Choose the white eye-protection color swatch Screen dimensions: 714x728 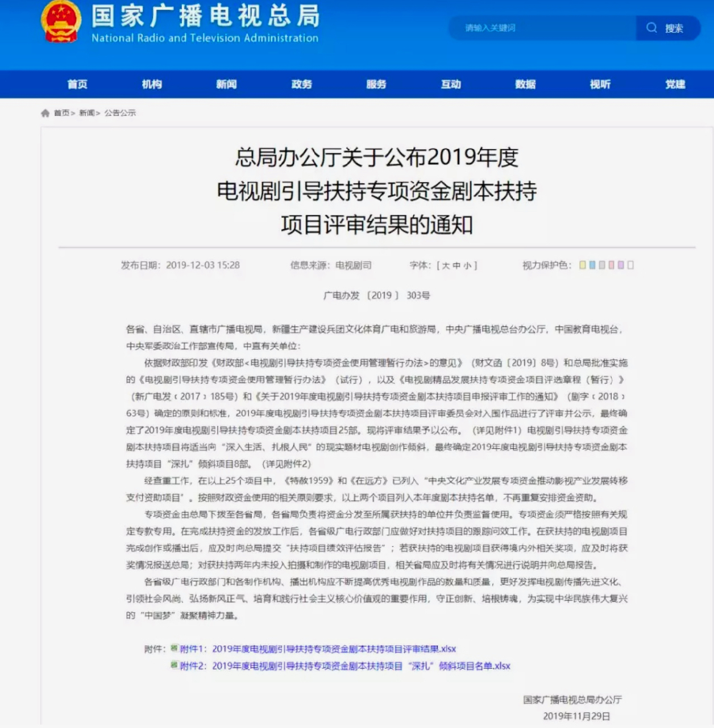(630, 265)
